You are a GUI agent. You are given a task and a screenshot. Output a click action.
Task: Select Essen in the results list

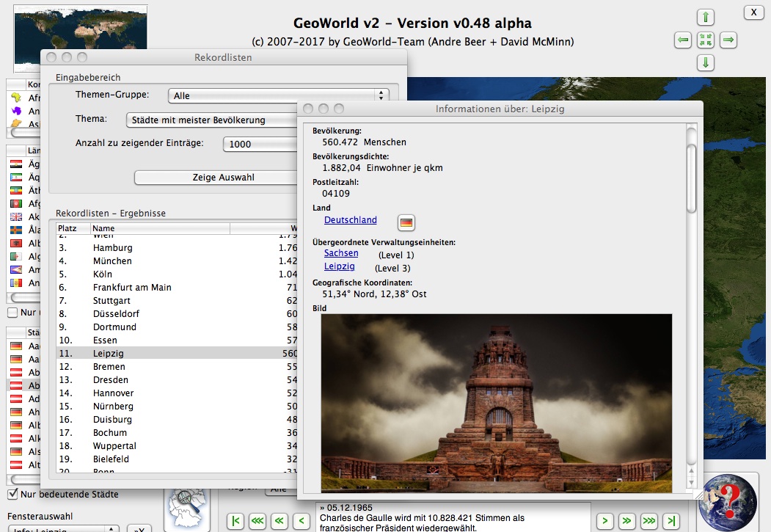coord(177,340)
